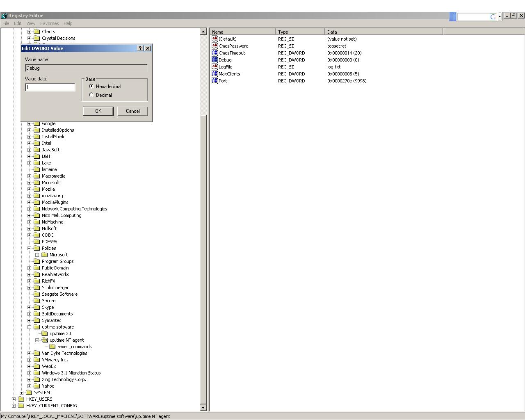Click the Debug DWORD value icon
The height and width of the screenshot is (420, 525).
pyautogui.click(x=215, y=60)
